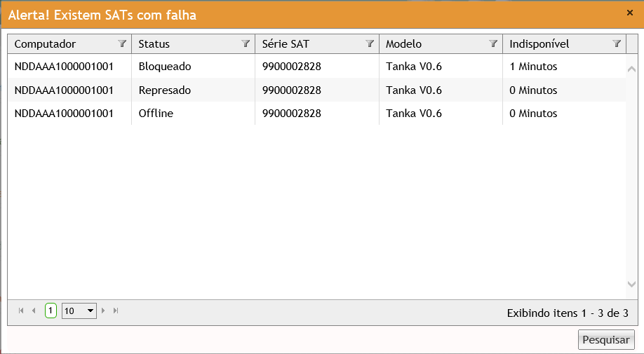Screen dimensions: 644x354
Task: Click the Indisponível filter funnel icon
Action: [x=617, y=43]
